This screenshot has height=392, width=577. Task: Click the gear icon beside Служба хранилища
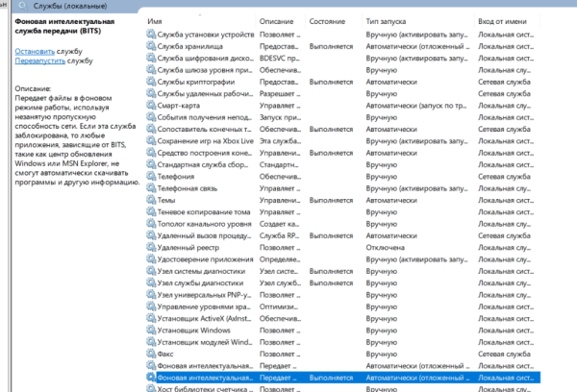pos(151,46)
